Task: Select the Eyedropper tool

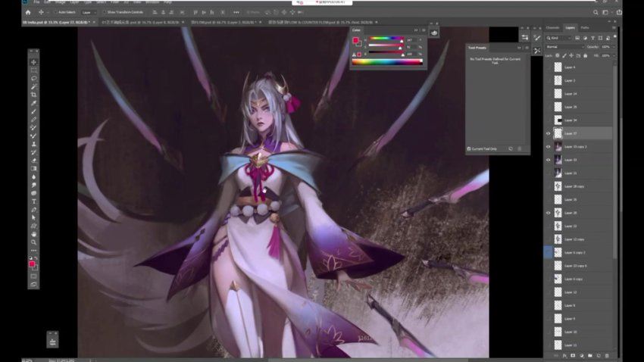Action: tap(33, 103)
